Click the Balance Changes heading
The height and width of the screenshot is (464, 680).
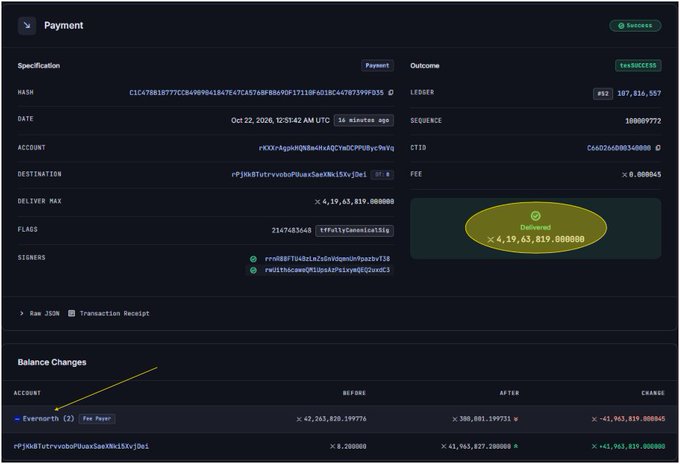pyautogui.click(x=52, y=362)
